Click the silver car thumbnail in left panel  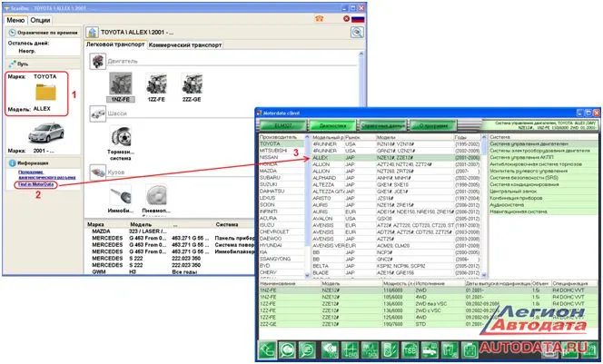(x=46, y=133)
